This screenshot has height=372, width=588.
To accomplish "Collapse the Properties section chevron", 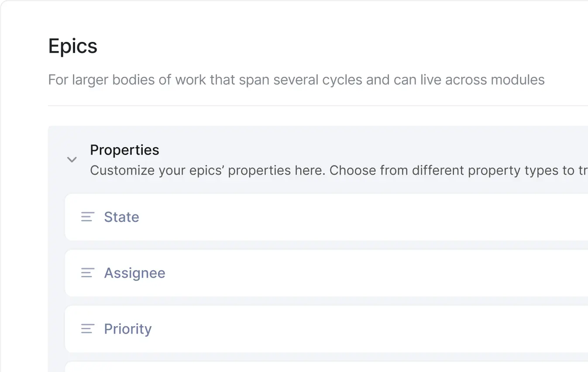I will 72,160.
